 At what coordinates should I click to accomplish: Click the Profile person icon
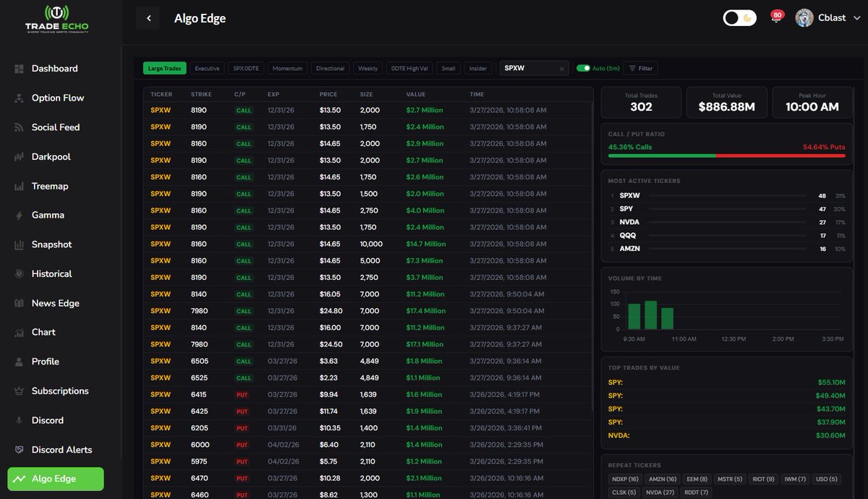(x=19, y=362)
